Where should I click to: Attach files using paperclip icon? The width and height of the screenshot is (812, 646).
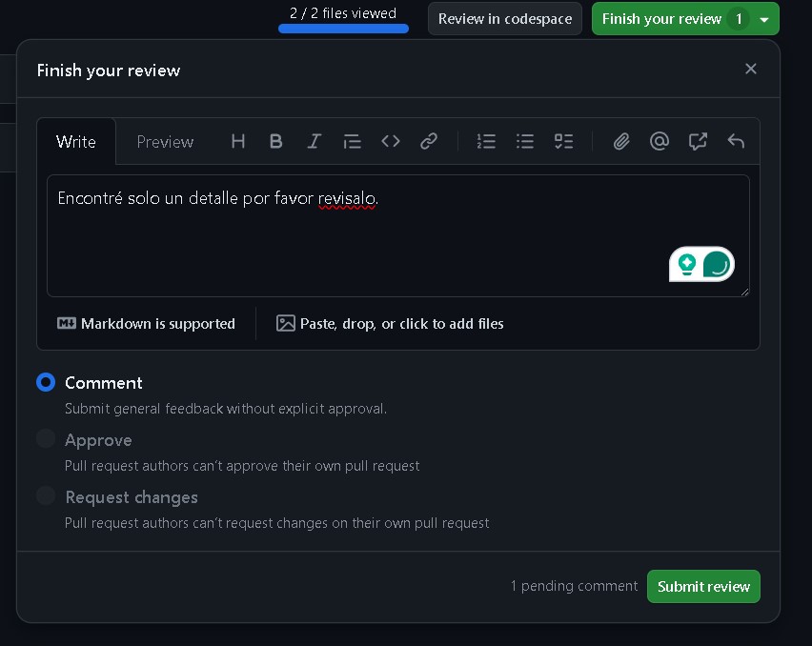621,142
